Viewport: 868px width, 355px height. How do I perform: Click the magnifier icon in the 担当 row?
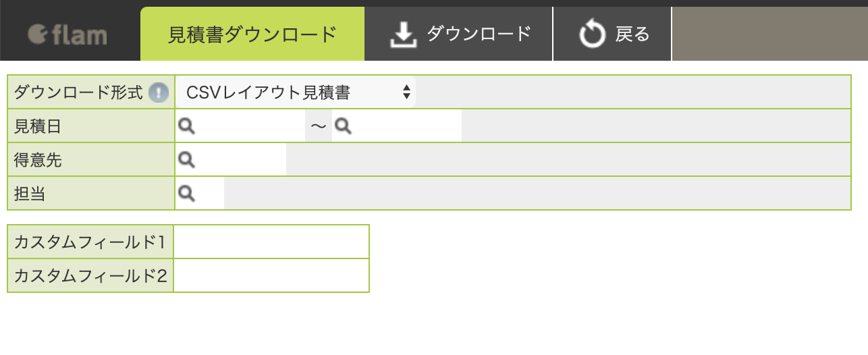coord(187,194)
